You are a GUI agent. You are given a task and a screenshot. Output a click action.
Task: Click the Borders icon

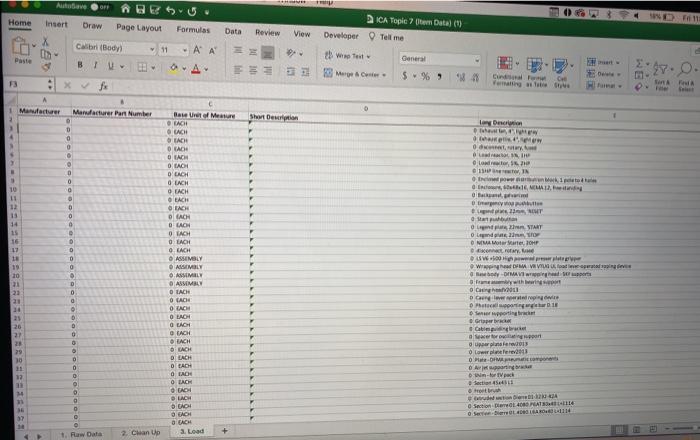[x=142, y=67]
